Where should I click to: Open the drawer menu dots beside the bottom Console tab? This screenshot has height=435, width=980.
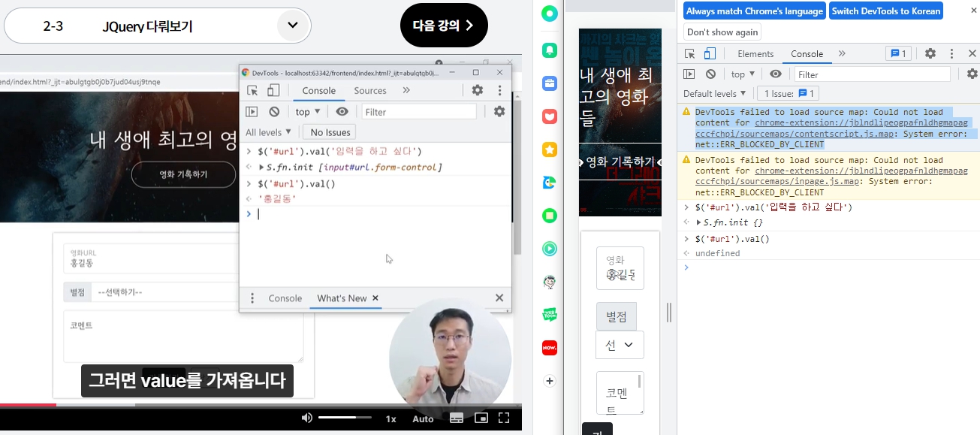click(x=252, y=298)
